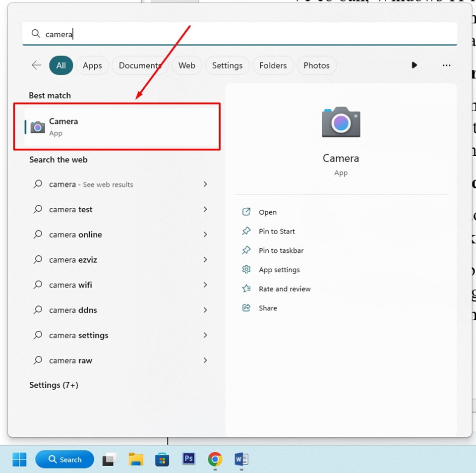Screen dimensions: 476x473
Task: Click the camera search text field
Action: coord(239,34)
